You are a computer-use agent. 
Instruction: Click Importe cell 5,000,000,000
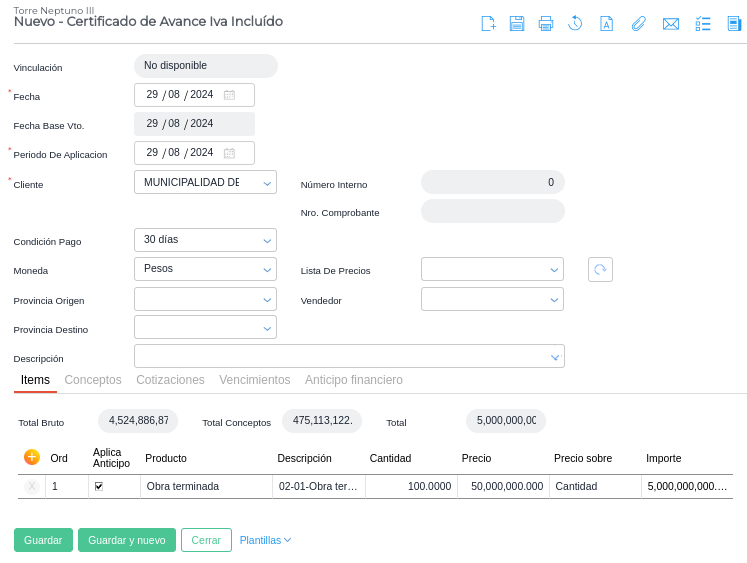tap(687, 486)
